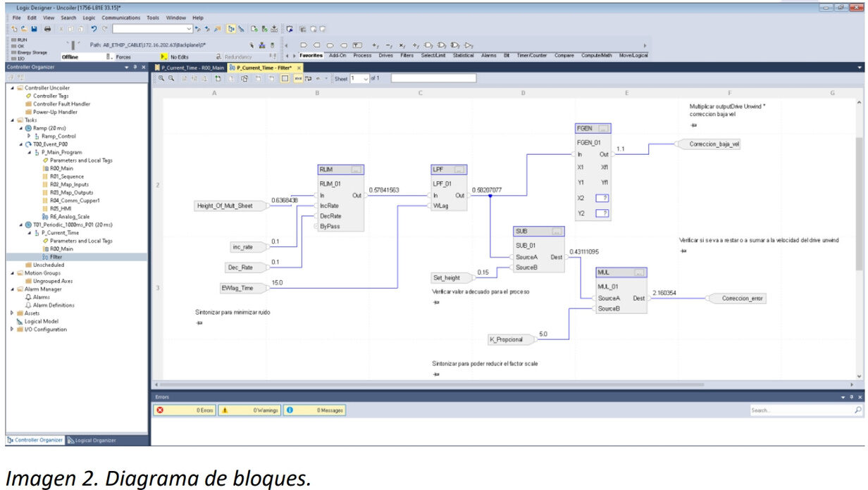Image resolution: width=868 pixels, height=490 pixels.
Task: Undo the last action using the blue arrow
Action: (x=94, y=29)
